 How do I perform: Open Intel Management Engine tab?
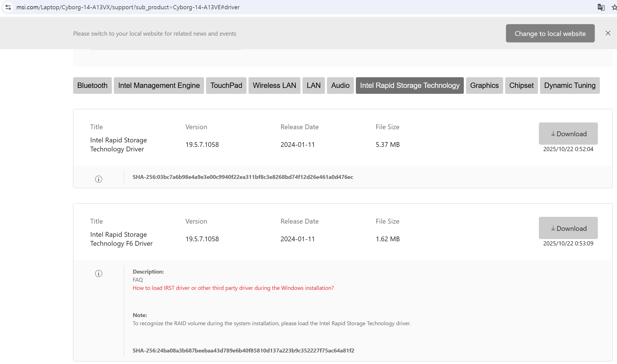159,85
